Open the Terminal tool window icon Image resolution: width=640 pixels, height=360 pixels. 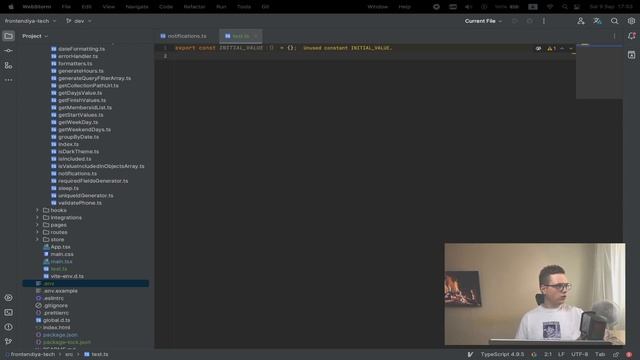(8, 312)
